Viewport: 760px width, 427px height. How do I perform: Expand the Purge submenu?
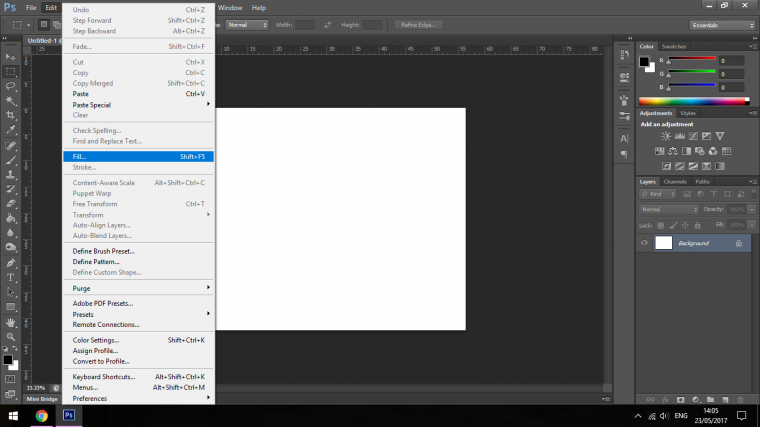[139, 288]
